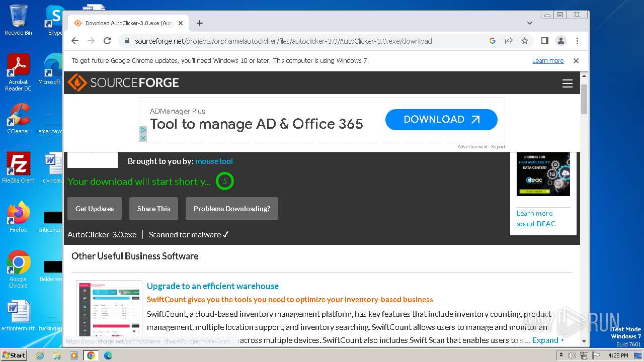Close the Download AutoClicker tab

click(x=181, y=23)
